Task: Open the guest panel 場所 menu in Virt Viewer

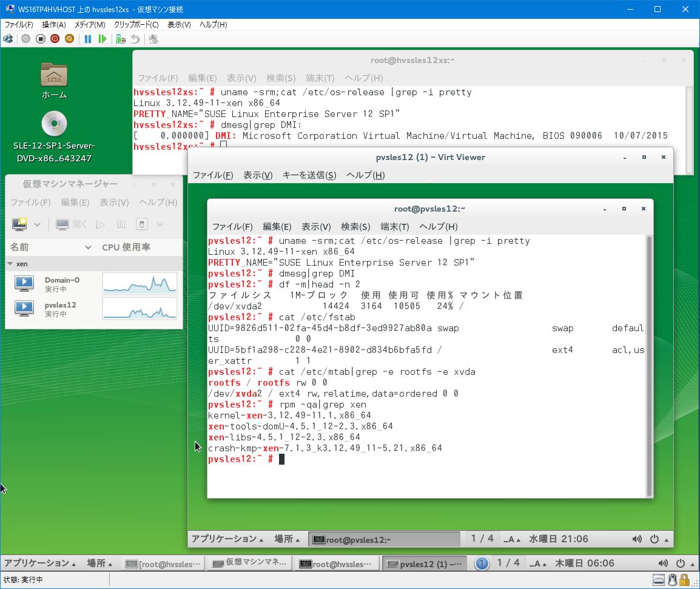Action: 287,539
